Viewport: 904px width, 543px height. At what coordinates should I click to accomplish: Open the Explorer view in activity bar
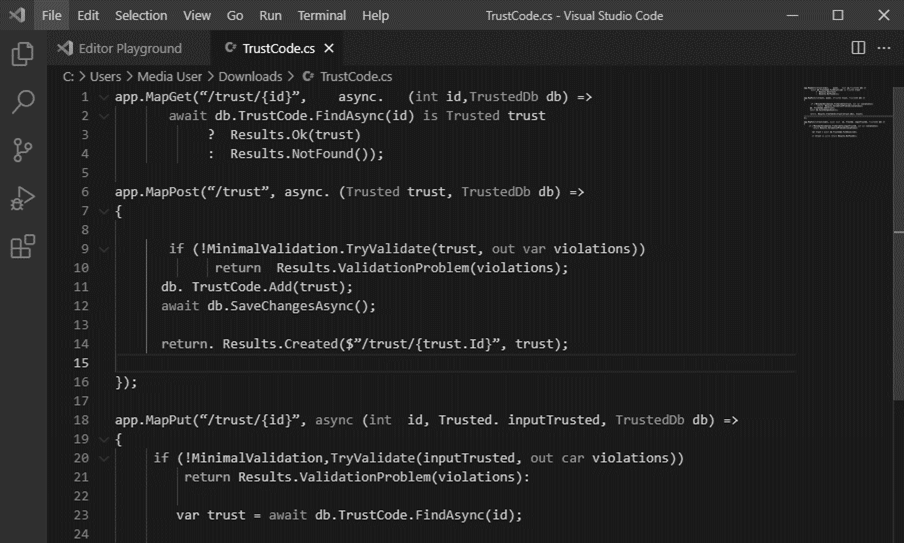(22, 54)
